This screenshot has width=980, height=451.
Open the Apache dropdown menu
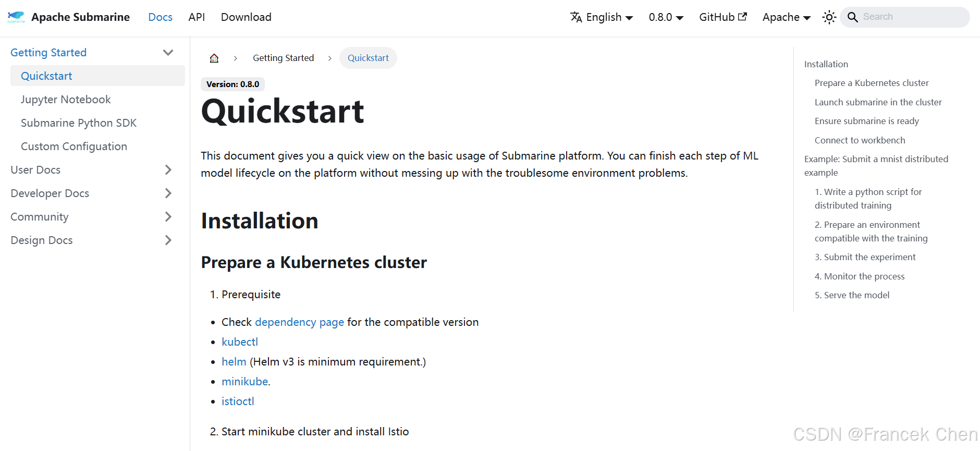pos(786,17)
